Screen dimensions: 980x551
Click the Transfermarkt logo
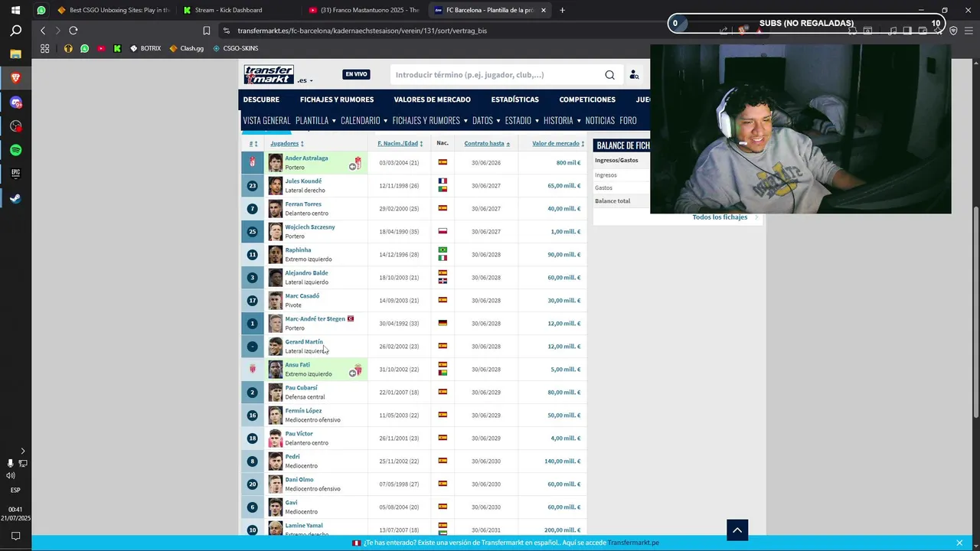coord(269,74)
